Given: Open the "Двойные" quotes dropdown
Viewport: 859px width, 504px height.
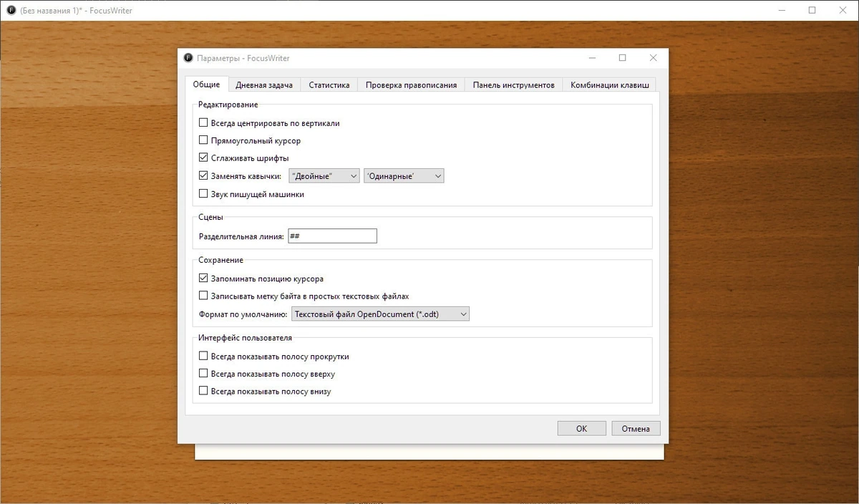Looking at the screenshot, I should 324,175.
